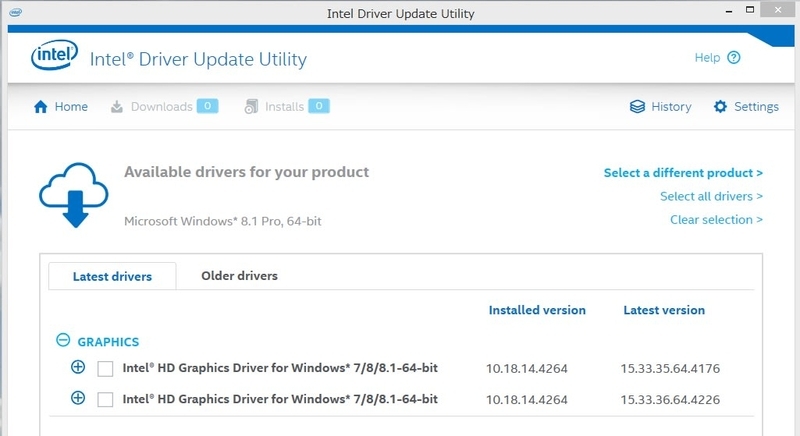Switch to Older drivers tab
800x436 pixels.
(239, 276)
